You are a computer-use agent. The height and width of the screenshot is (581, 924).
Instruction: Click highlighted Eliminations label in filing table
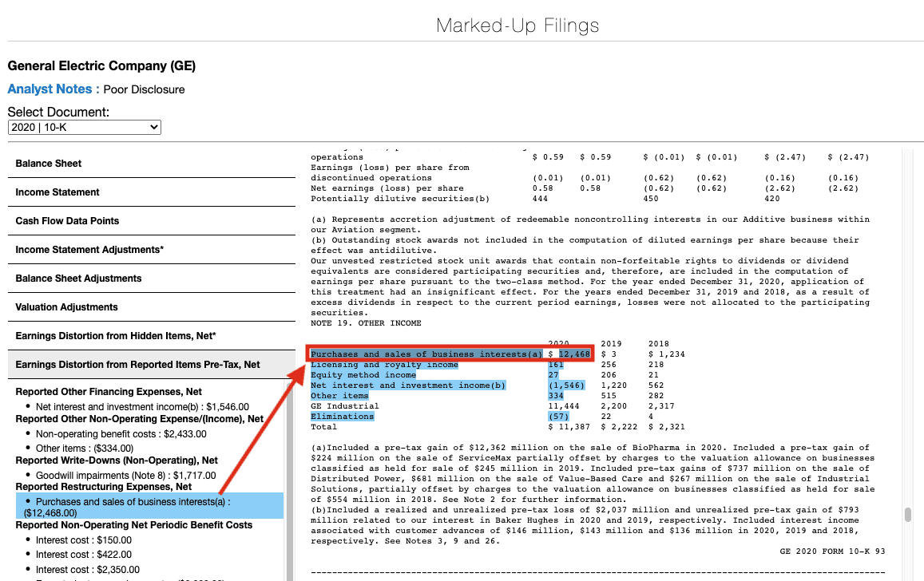click(343, 417)
